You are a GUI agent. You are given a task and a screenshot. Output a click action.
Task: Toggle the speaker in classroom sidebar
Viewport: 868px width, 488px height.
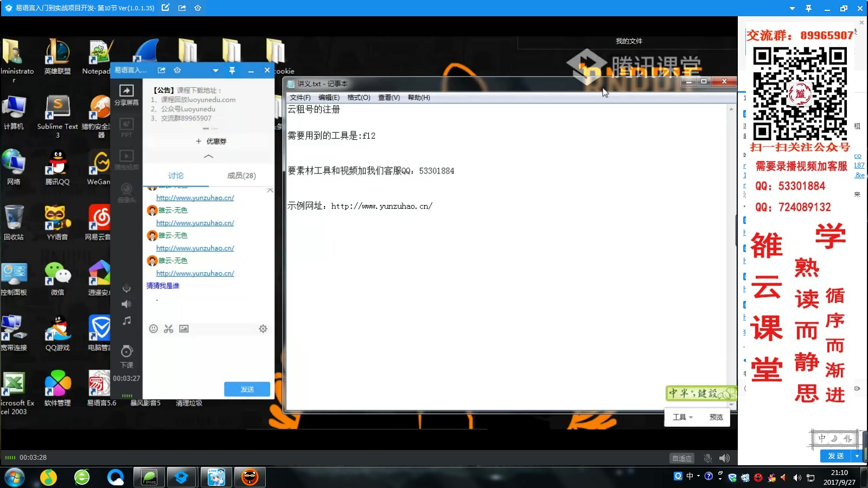click(126, 304)
